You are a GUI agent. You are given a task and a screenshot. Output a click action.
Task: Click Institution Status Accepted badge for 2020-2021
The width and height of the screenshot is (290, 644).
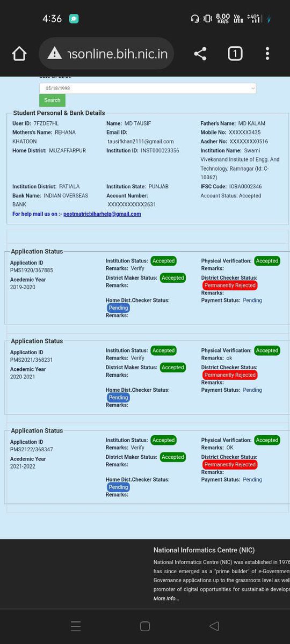point(163,350)
